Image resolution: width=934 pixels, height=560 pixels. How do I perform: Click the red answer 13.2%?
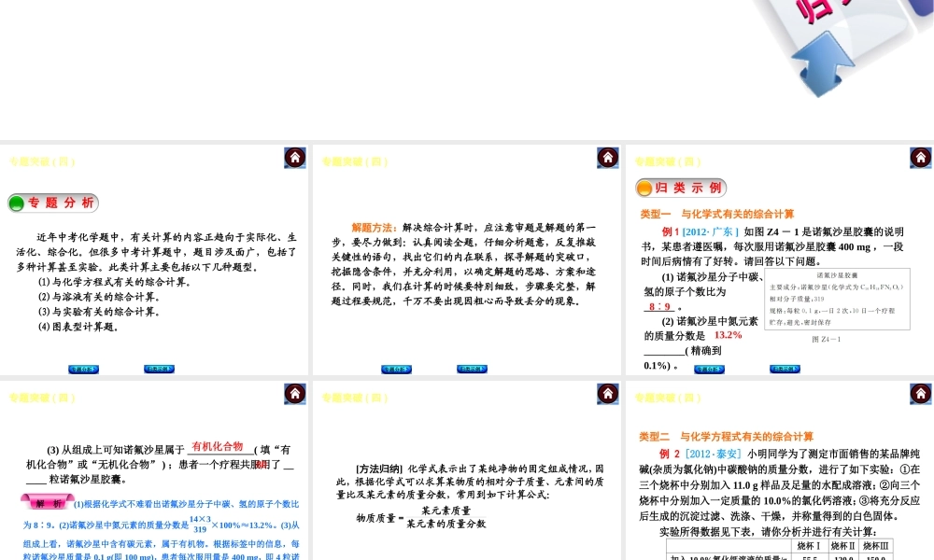728,335
